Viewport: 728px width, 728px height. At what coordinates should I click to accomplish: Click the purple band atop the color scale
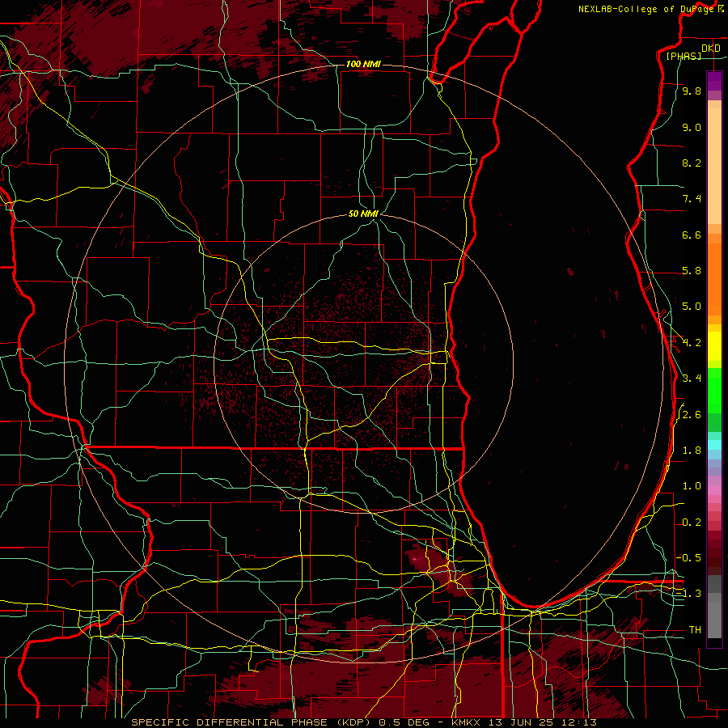pyautogui.click(x=714, y=82)
